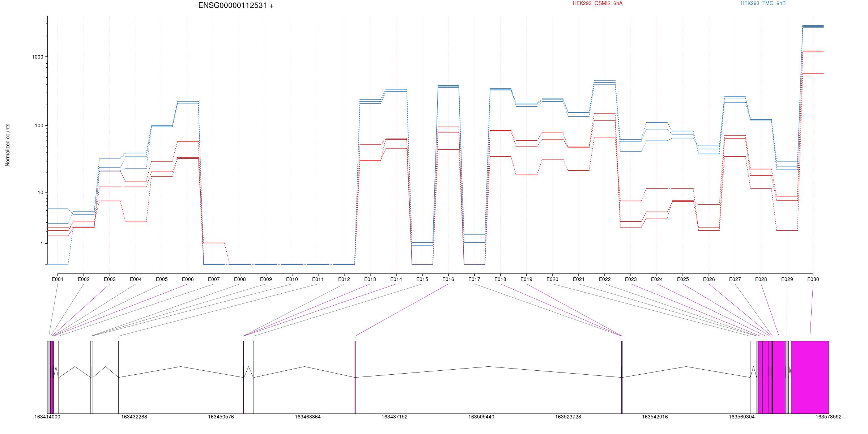Click genomic coordinate 163560304
This screenshot has width=868, height=434.
tap(742, 417)
